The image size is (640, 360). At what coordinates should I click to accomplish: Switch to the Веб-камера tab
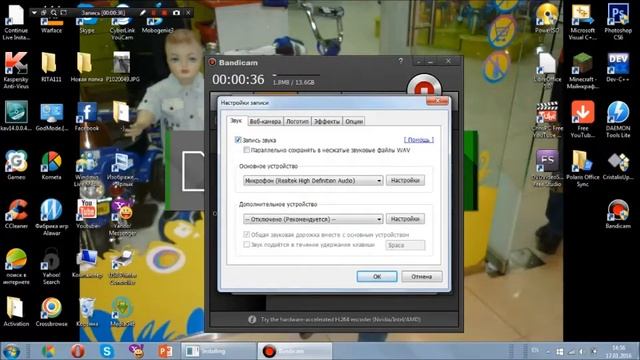click(x=265, y=121)
